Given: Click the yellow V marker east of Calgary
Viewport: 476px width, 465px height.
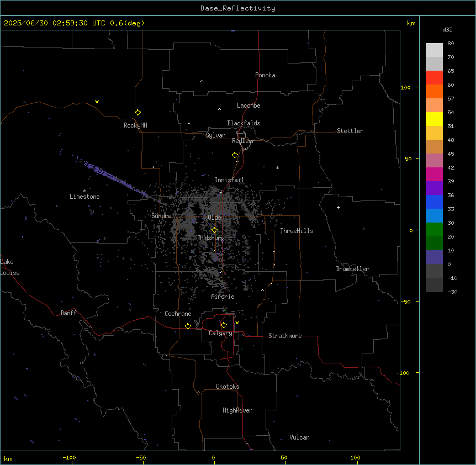Looking at the screenshot, I should tap(237, 323).
